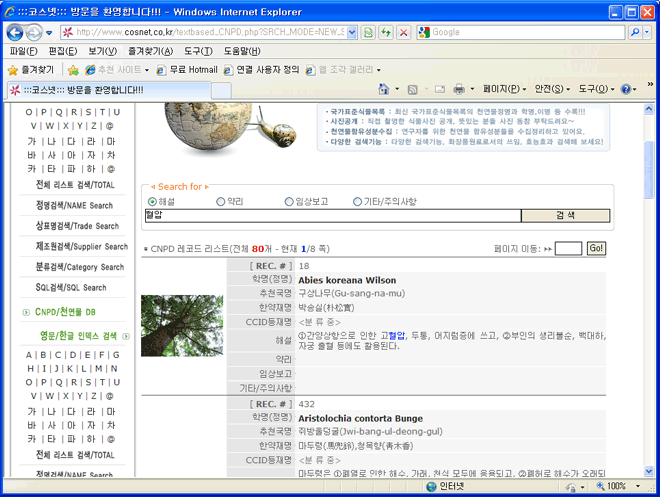Click the compatibility view icon
This screenshot has height=497, width=660.
[368, 32]
